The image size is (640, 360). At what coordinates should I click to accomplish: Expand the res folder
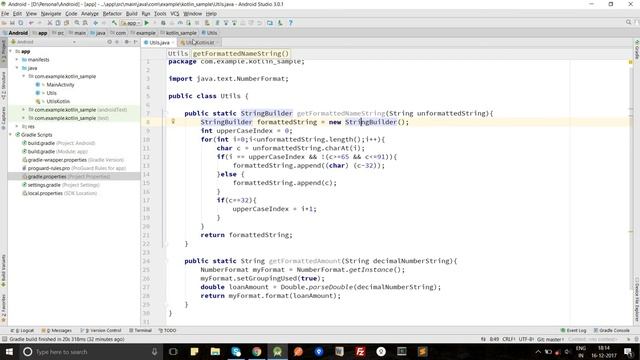17,126
